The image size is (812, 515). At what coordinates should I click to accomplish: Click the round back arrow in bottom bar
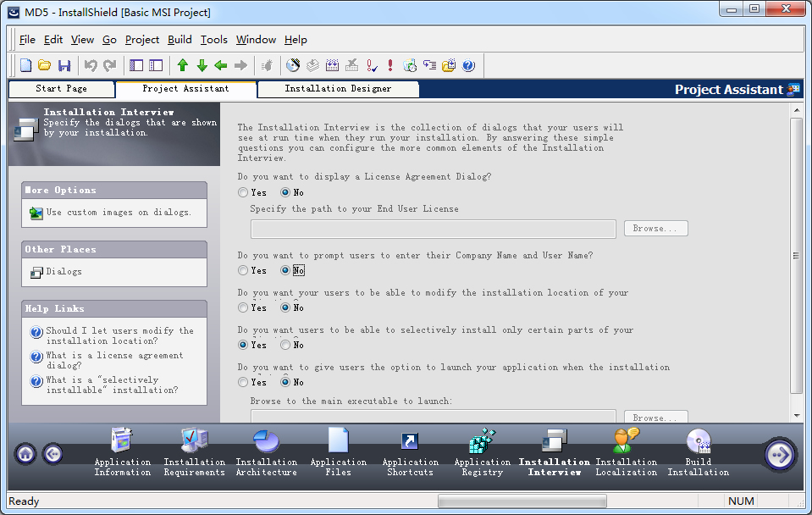(52, 454)
